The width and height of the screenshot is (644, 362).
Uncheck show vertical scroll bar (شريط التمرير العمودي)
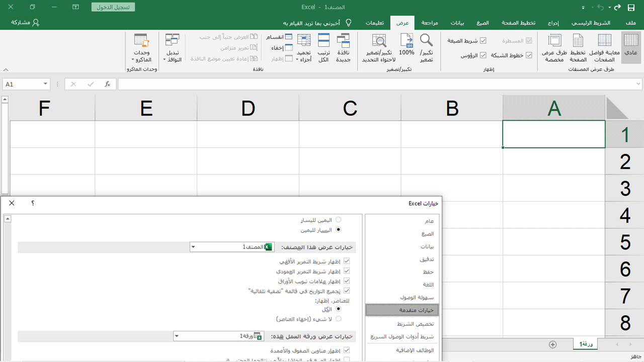pyautogui.click(x=346, y=271)
